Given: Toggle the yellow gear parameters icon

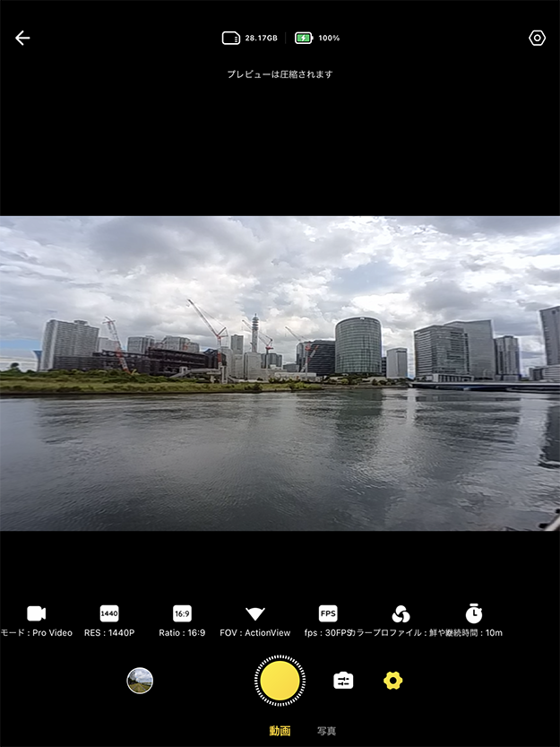Looking at the screenshot, I should [392, 681].
